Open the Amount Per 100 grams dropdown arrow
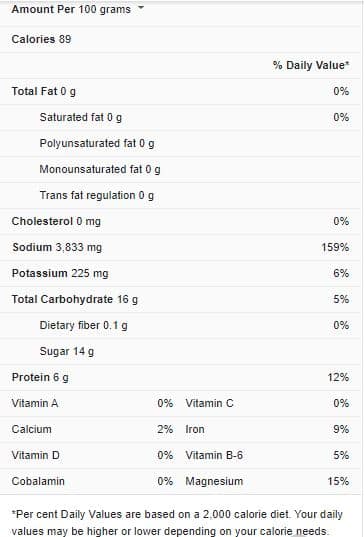The width and height of the screenshot is (364, 537). click(x=141, y=8)
